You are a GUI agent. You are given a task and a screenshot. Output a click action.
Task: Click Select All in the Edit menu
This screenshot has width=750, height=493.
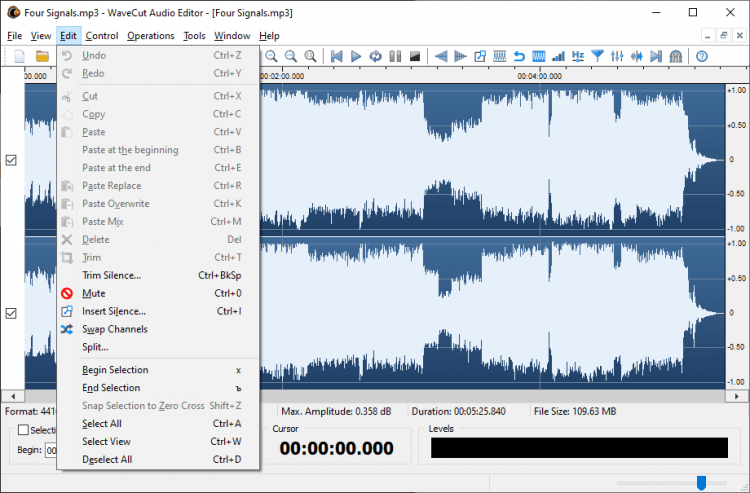coord(102,424)
